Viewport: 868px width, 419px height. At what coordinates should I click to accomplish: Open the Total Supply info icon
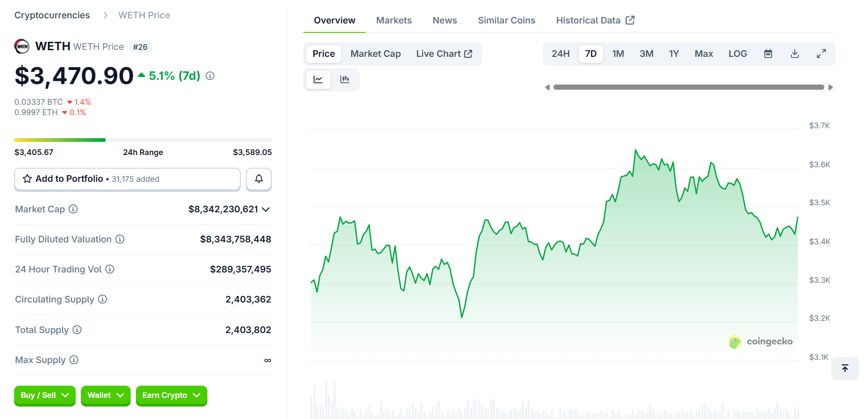pyautogui.click(x=77, y=330)
